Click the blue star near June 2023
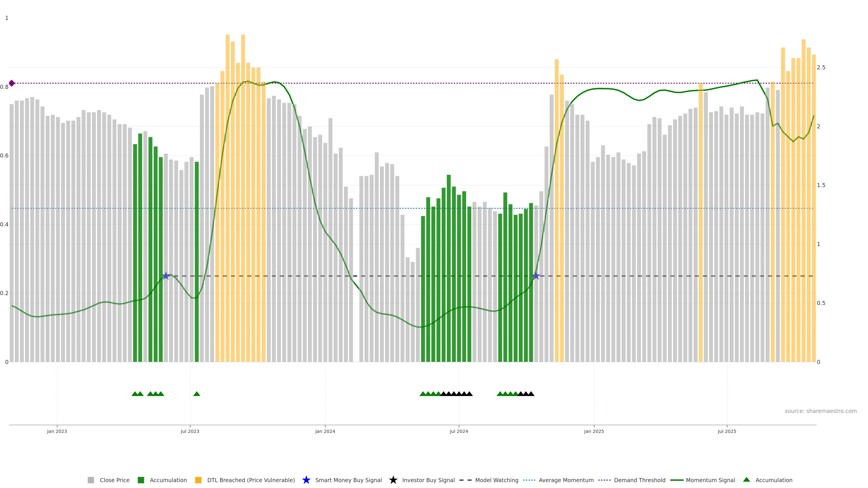This screenshot has height=488, width=868. pyautogui.click(x=166, y=276)
